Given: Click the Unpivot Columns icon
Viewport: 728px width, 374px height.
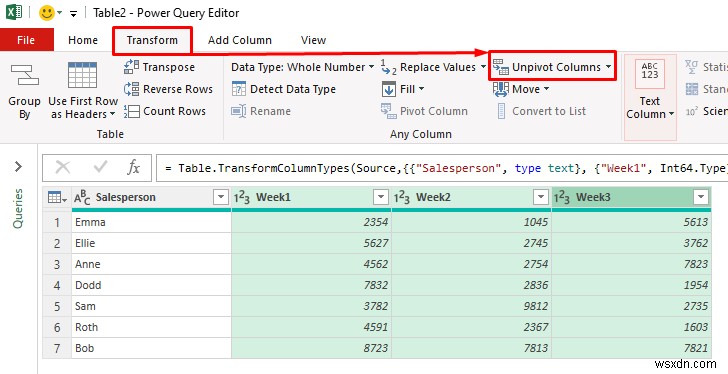Looking at the screenshot, I should [x=501, y=67].
